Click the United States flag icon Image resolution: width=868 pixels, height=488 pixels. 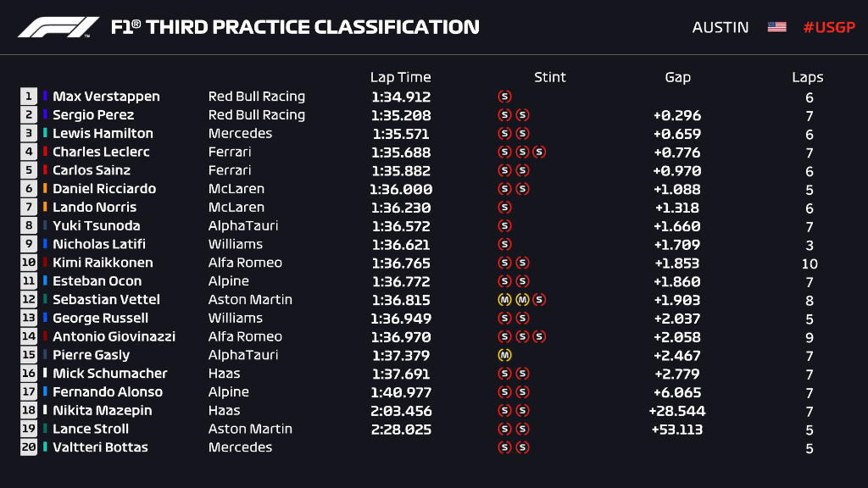click(x=776, y=27)
